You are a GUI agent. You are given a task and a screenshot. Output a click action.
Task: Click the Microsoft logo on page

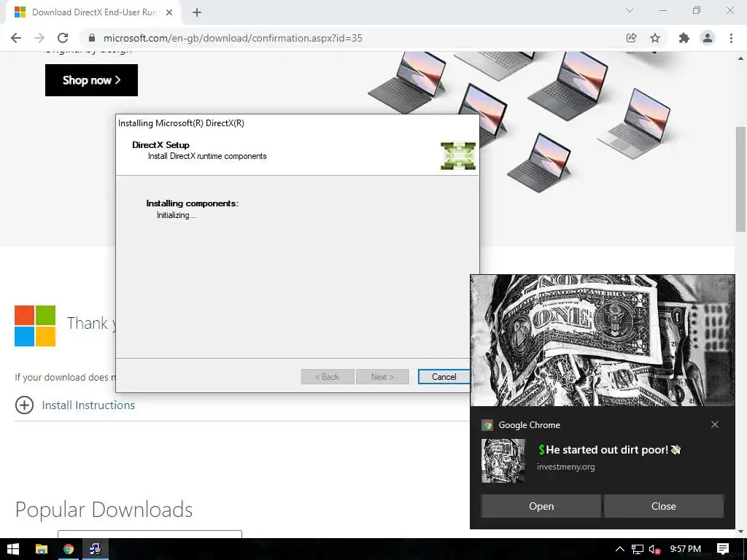(35, 326)
